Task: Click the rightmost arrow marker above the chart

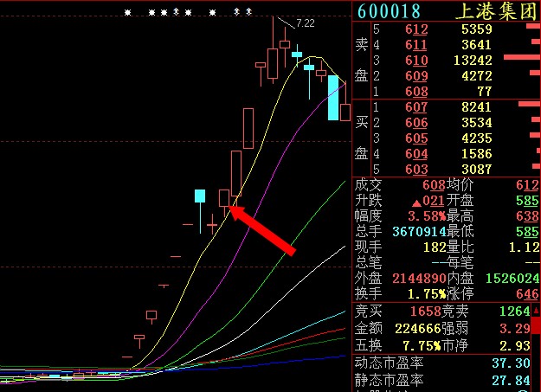Action: [249, 12]
